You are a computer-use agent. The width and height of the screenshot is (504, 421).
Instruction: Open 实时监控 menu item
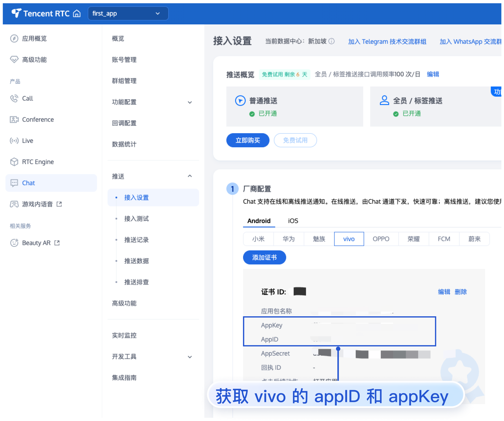[x=124, y=336]
